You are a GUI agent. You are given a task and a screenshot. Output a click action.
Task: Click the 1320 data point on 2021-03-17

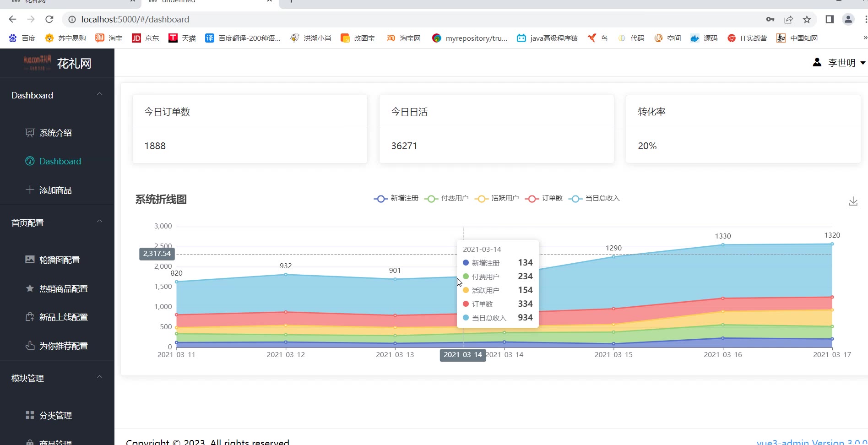click(832, 244)
